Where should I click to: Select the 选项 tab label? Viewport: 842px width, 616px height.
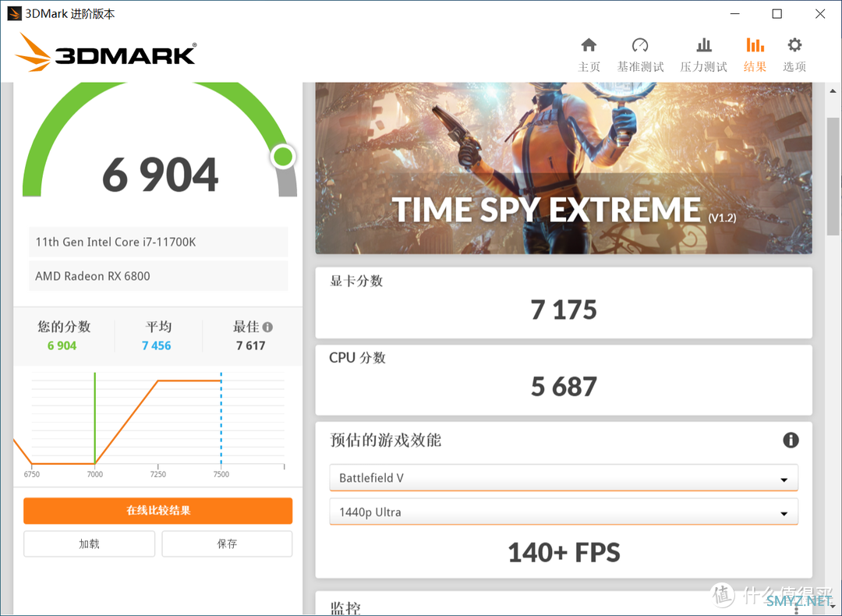coord(794,66)
